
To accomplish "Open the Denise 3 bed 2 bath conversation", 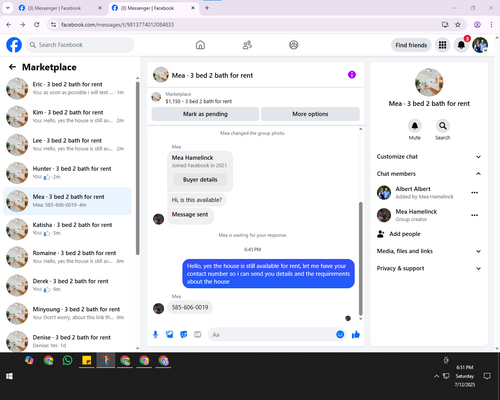I will 68,341.
